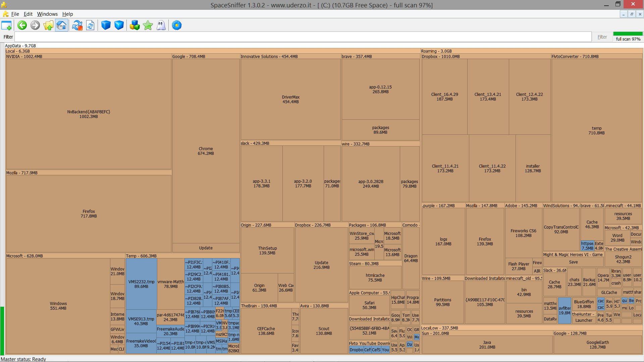Click the SpaceSniffer app icon beside File
The height and width of the screenshot is (362, 644).
point(5,14)
